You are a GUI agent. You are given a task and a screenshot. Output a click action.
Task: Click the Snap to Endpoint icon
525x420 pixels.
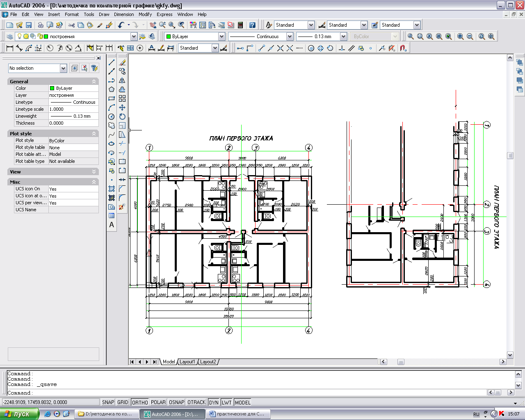coord(262,48)
